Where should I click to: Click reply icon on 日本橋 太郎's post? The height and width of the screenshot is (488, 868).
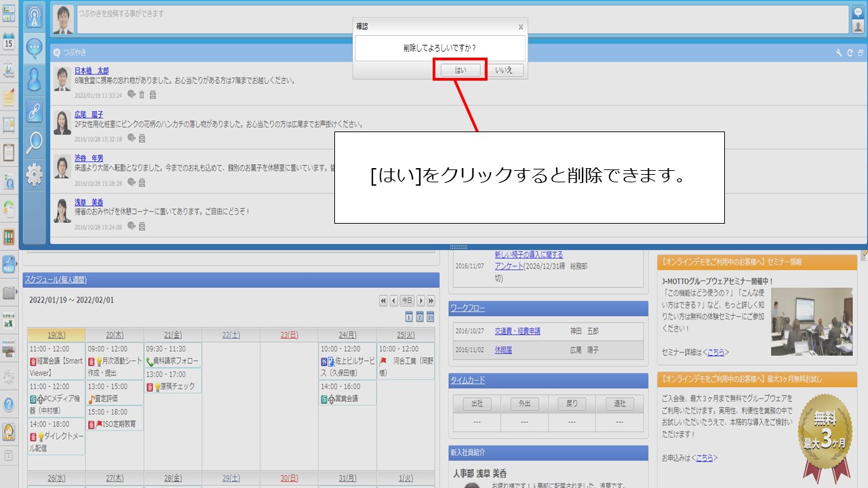132,95
